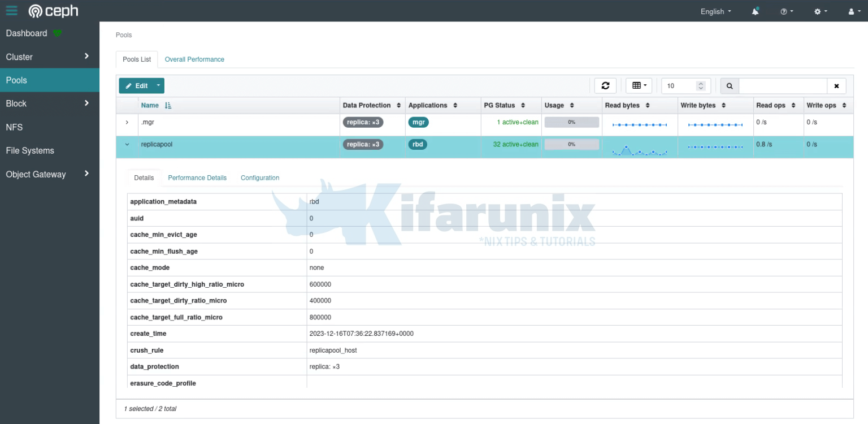Open the English language dropdown
This screenshot has width=868, height=424.
click(715, 11)
